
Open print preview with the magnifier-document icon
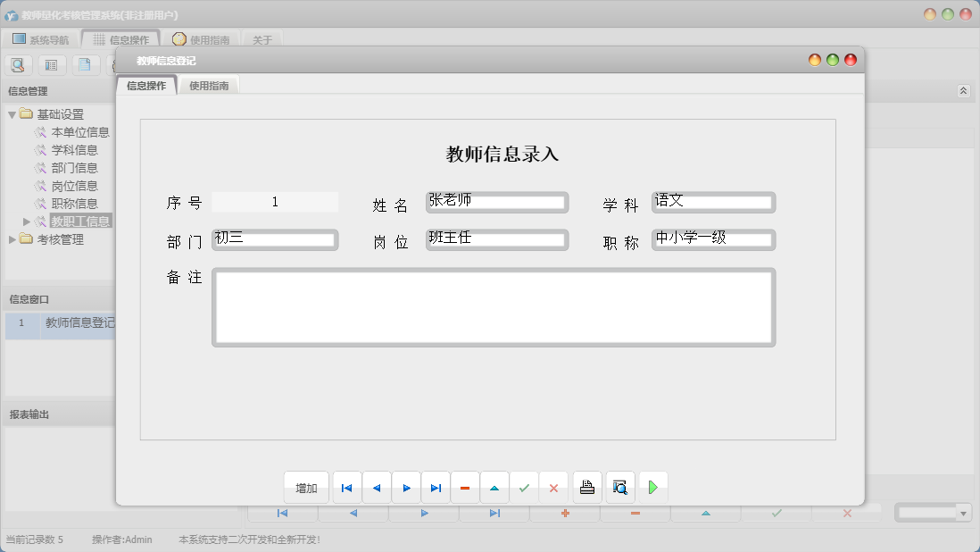(x=619, y=487)
